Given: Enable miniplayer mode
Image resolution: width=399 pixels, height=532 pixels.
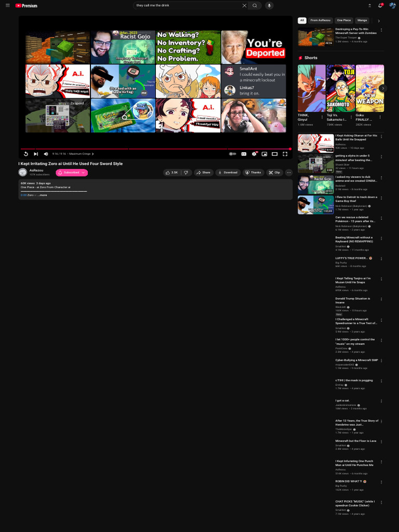Looking at the screenshot, I should click(264, 154).
